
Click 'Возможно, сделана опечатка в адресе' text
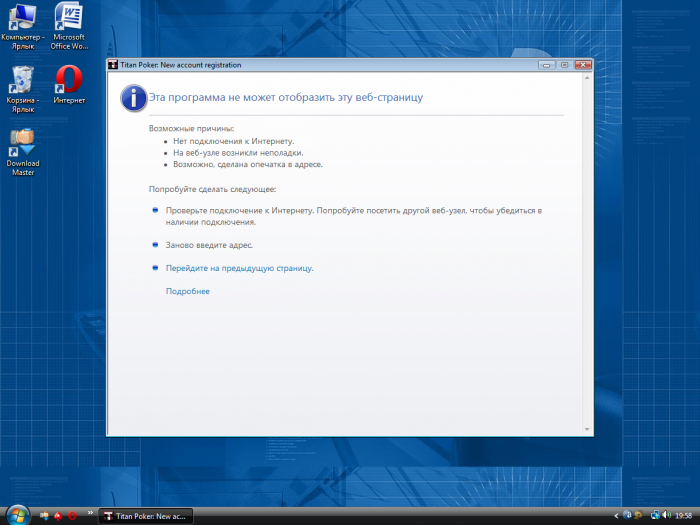[248, 164]
